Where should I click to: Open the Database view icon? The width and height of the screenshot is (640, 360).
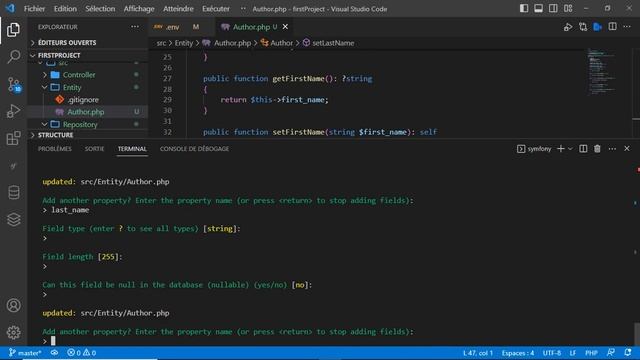pos(13,192)
